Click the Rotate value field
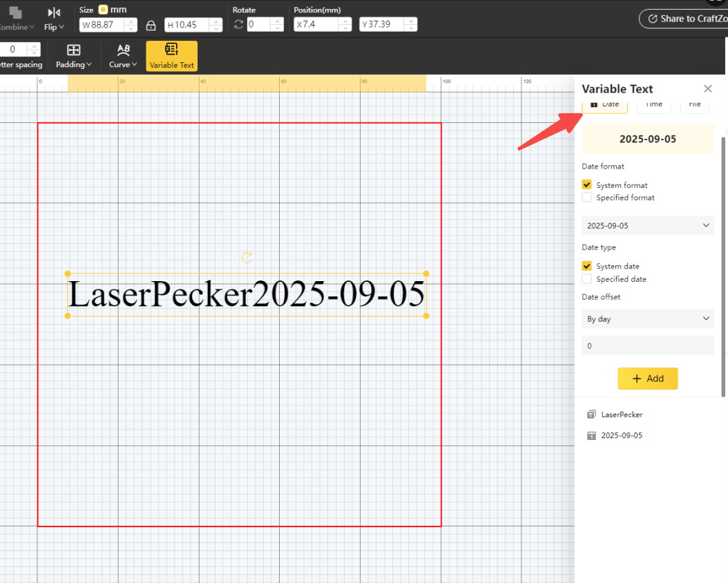The height and width of the screenshot is (583, 728). point(259,25)
